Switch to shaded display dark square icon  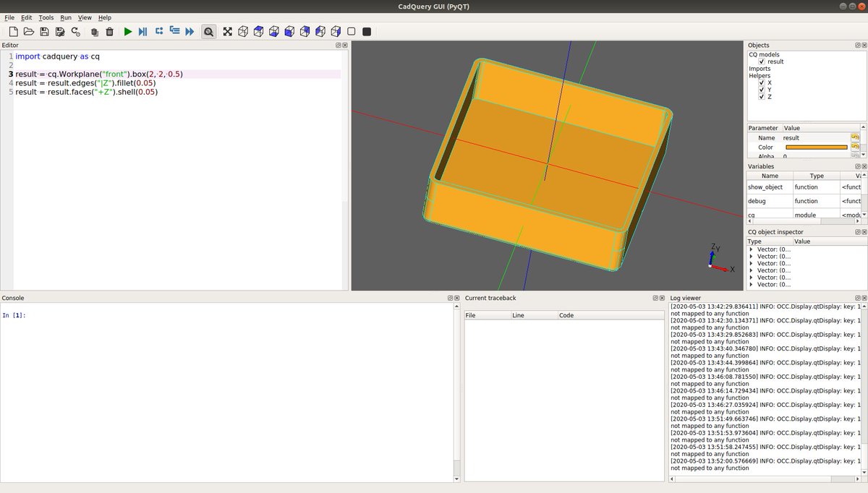[367, 32]
